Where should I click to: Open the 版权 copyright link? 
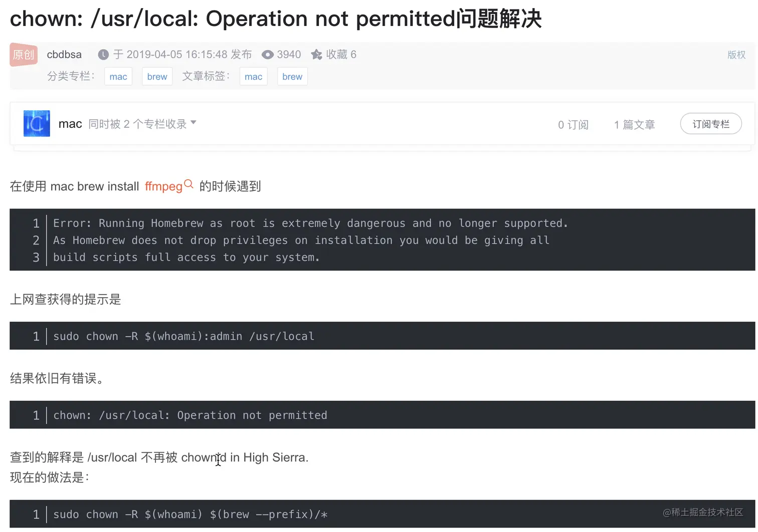[736, 55]
